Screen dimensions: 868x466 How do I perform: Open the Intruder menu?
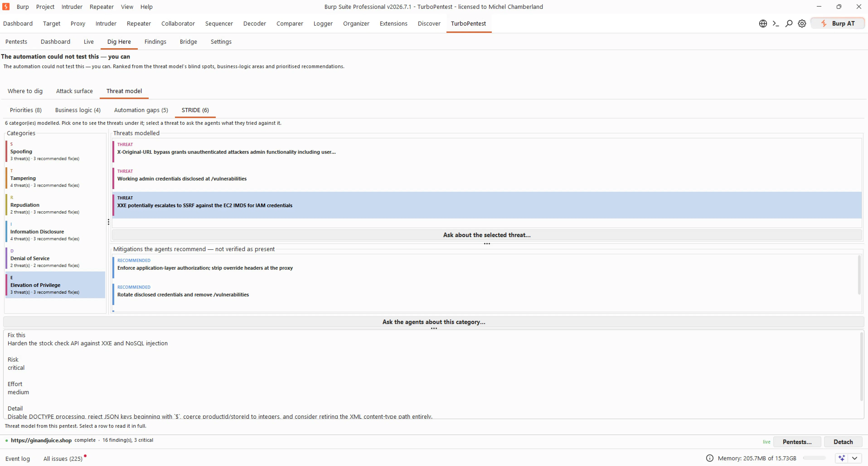[x=72, y=7]
